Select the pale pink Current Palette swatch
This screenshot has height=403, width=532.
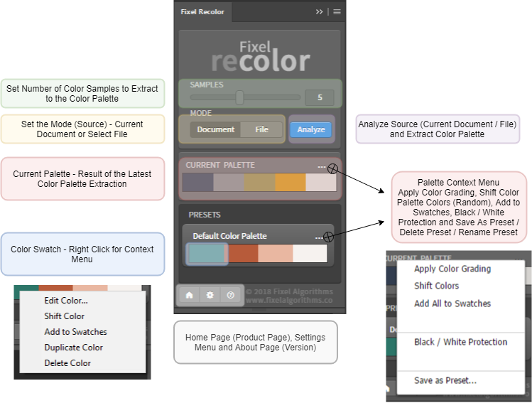tap(321, 183)
